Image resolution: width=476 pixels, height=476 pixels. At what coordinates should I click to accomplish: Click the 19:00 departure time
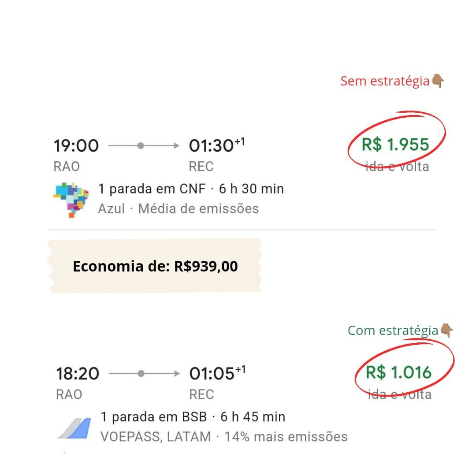(x=76, y=145)
